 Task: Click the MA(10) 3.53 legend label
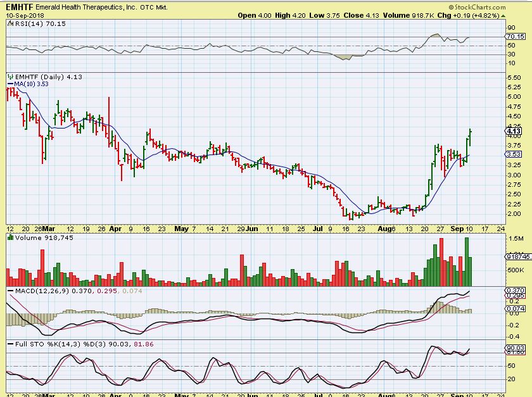[31, 84]
